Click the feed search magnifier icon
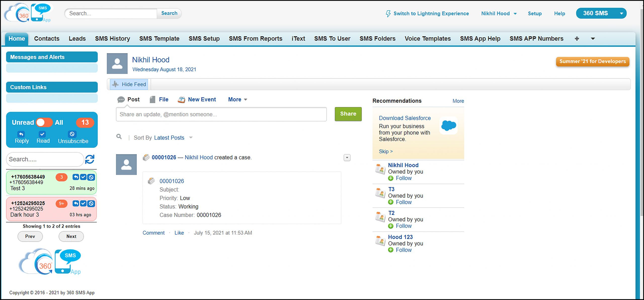644x300 pixels. click(x=119, y=137)
